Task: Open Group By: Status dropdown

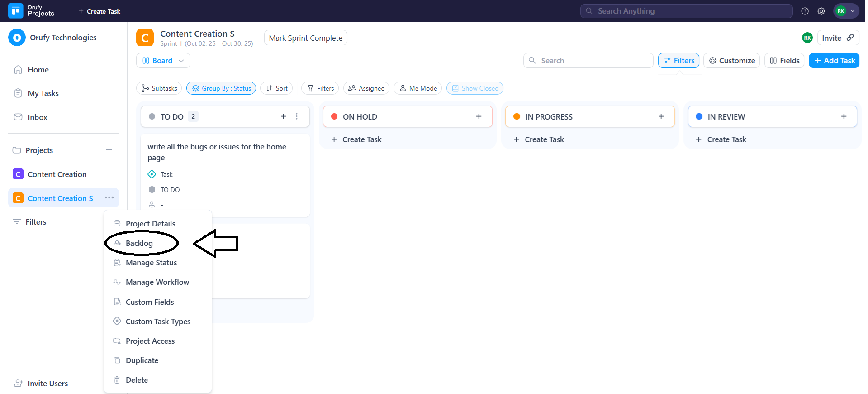Action: tap(221, 88)
